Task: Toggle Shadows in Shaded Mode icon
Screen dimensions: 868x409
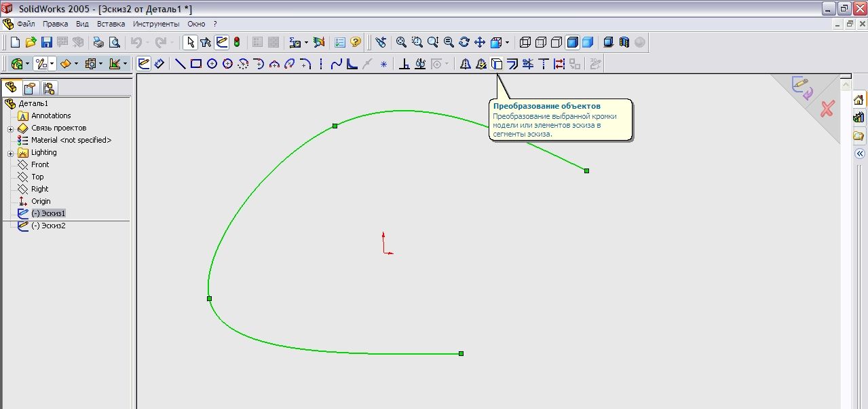Action: (x=609, y=42)
